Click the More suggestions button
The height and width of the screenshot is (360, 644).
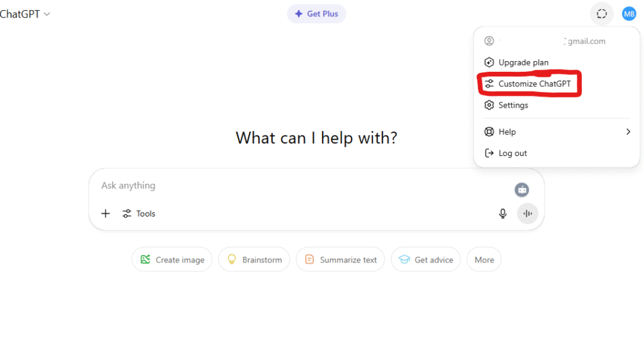tap(484, 260)
